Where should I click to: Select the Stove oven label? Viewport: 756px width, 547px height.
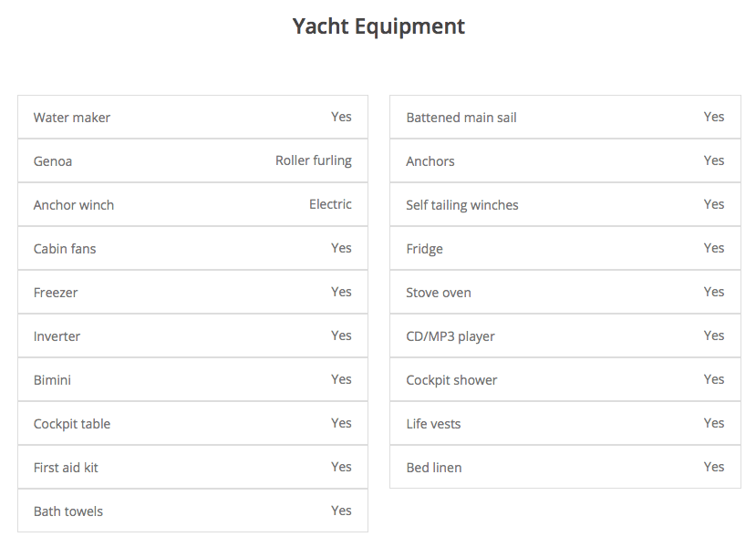coord(439,293)
